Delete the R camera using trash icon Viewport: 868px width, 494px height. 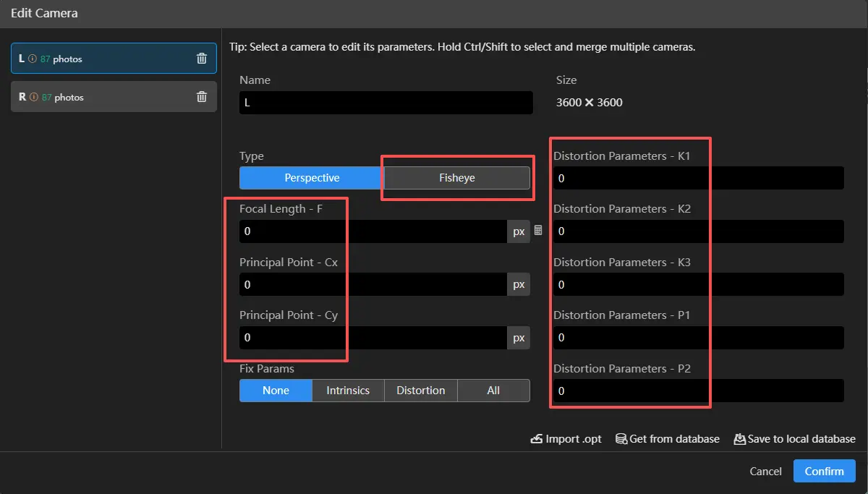click(x=202, y=97)
